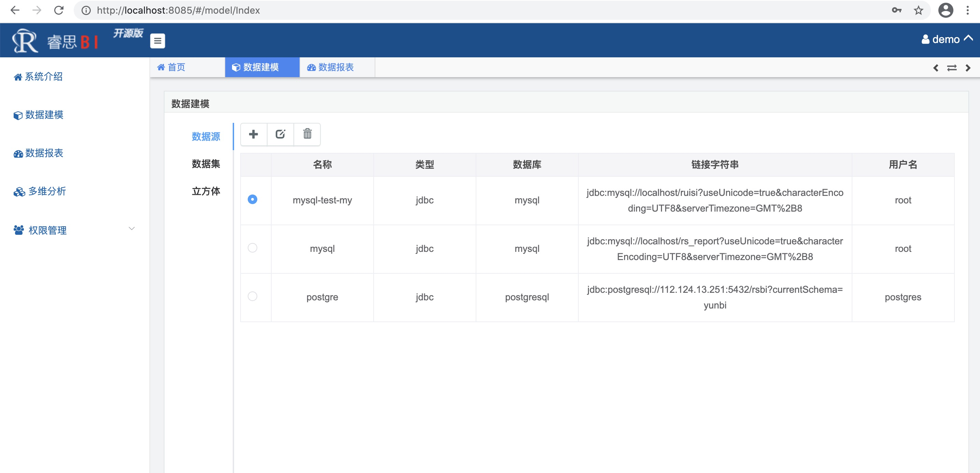Reload the page in browser
This screenshot has width=980, height=473.
point(59,10)
